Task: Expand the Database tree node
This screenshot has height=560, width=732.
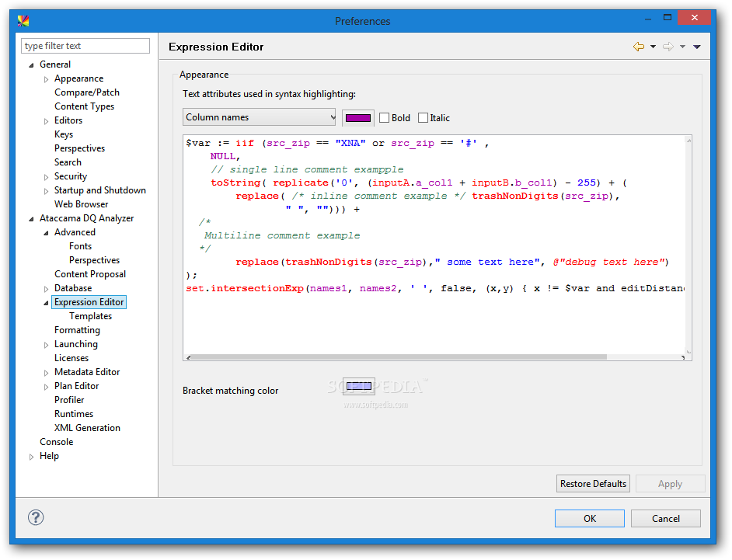Action: pyautogui.click(x=46, y=289)
